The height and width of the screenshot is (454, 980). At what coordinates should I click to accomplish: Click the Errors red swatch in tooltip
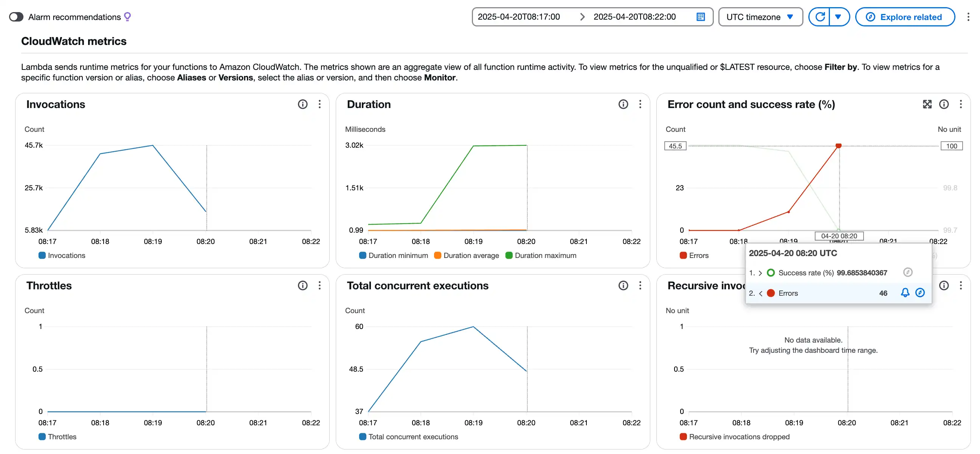(x=771, y=293)
